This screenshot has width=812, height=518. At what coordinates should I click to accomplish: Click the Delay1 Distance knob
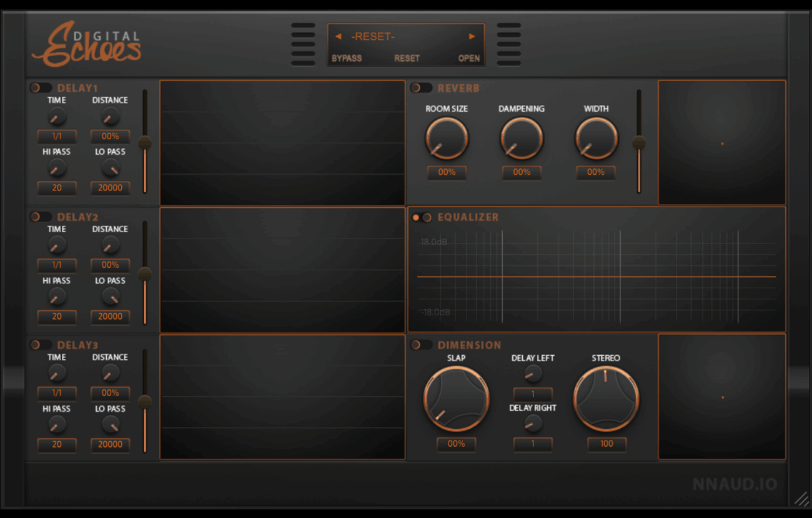click(x=111, y=116)
